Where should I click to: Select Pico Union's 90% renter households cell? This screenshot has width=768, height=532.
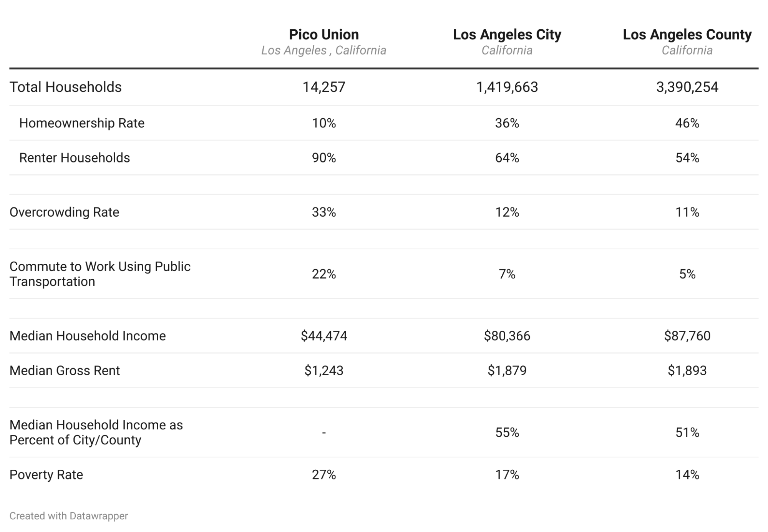(323, 158)
